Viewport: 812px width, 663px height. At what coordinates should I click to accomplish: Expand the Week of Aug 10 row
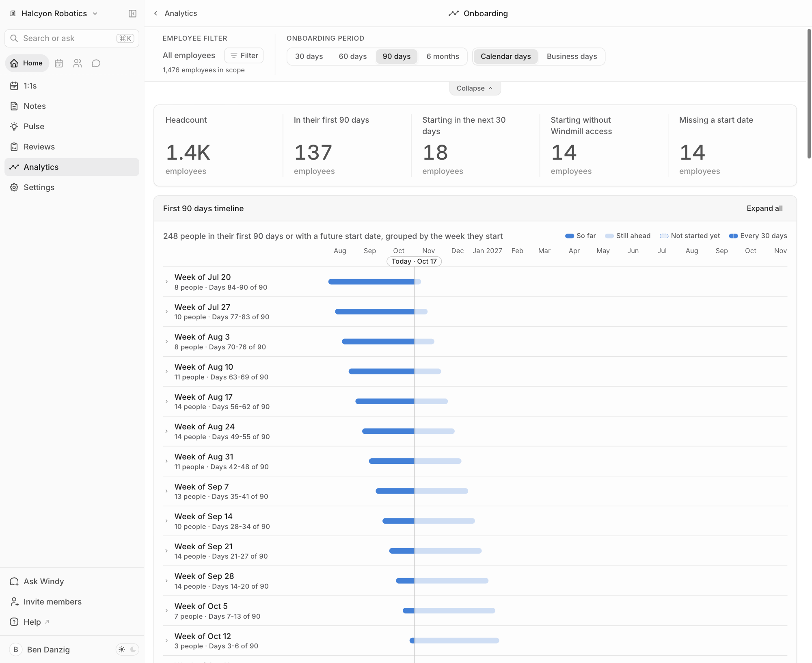[x=166, y=372]
